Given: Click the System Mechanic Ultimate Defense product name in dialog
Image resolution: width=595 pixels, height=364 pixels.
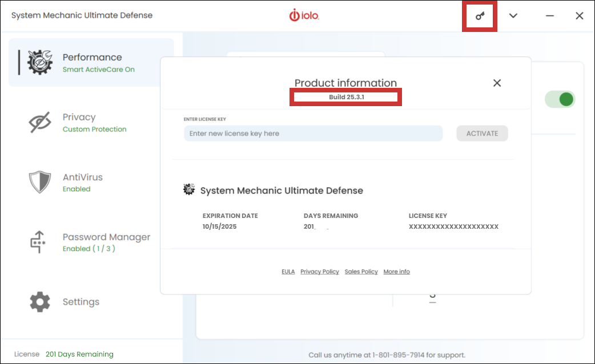Looking at the screenshot, I should 282,191.
